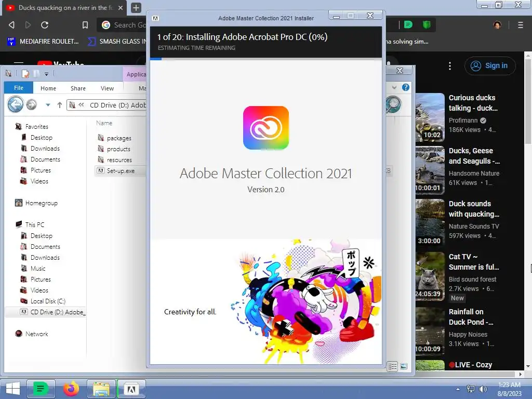
Task: Open Adobe installer taskbar icon
Action: click(131, 389)
